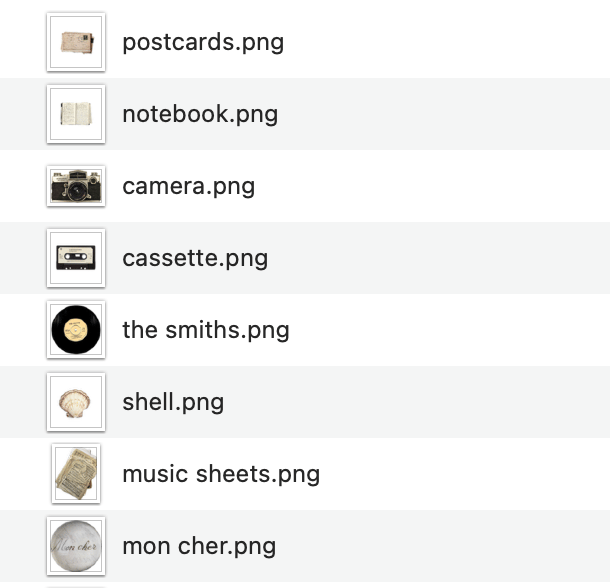Click the camera photo thumbnail
Screen dimensions: 610x588
click(76, 186)
